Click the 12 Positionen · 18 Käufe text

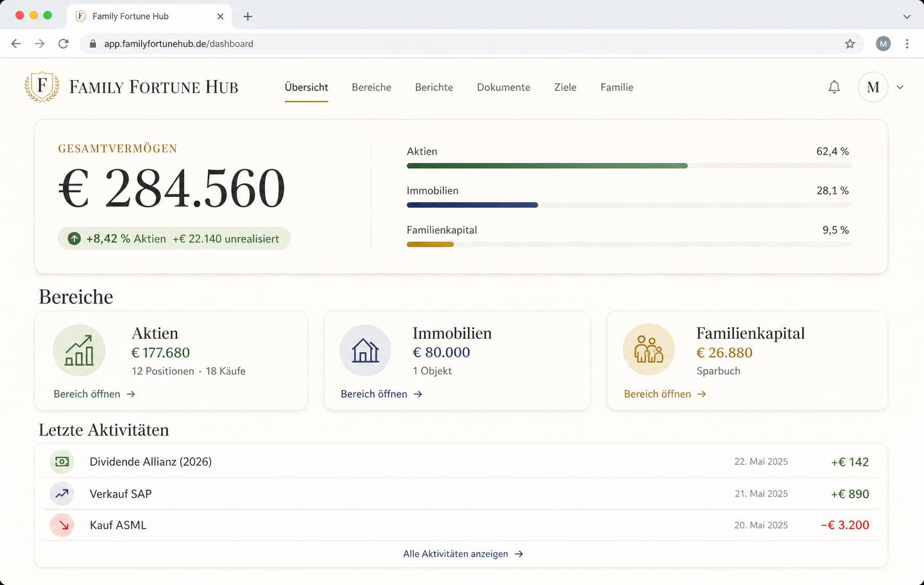[189, 371]
